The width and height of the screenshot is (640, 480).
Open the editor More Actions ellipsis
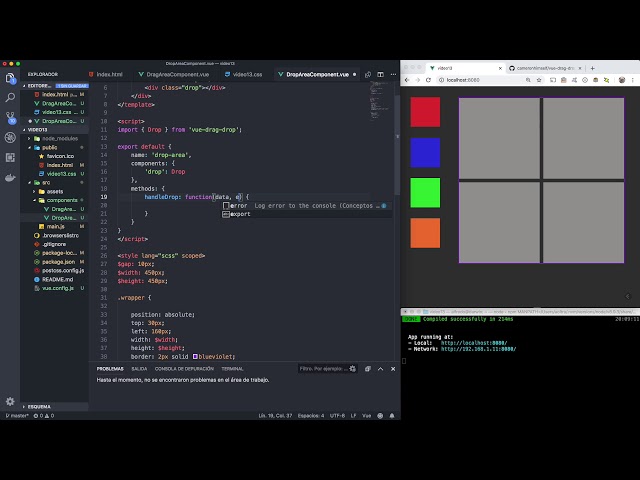tap(393, 75)
